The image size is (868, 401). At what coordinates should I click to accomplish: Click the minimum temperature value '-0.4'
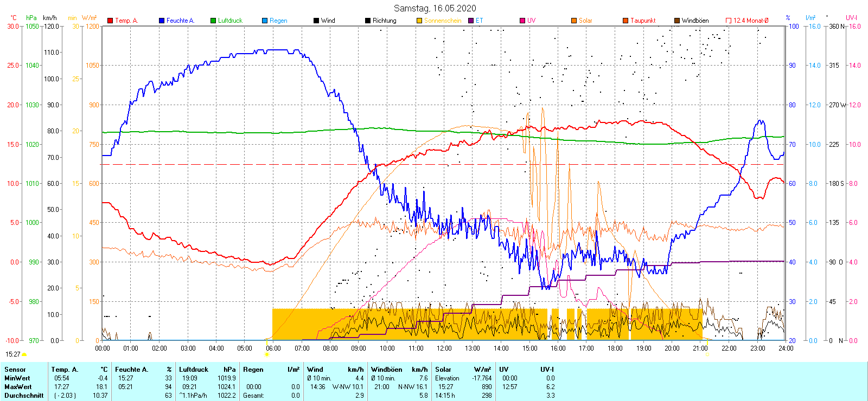pyautogui.click(x=103, y=378)
